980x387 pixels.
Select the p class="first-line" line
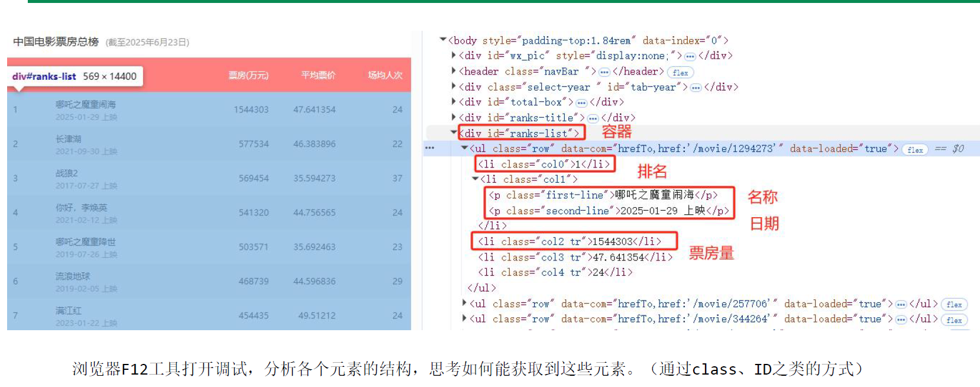click(603, 195)
